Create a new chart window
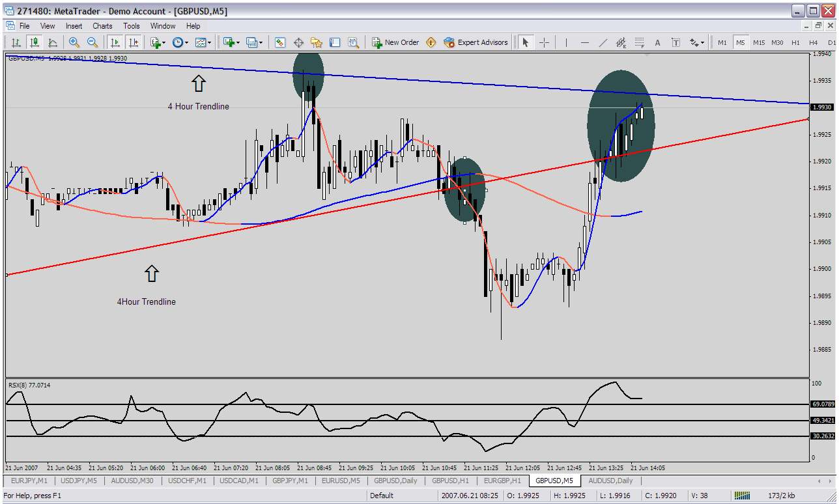Screen dimensions: 839x504 point(229,42)
